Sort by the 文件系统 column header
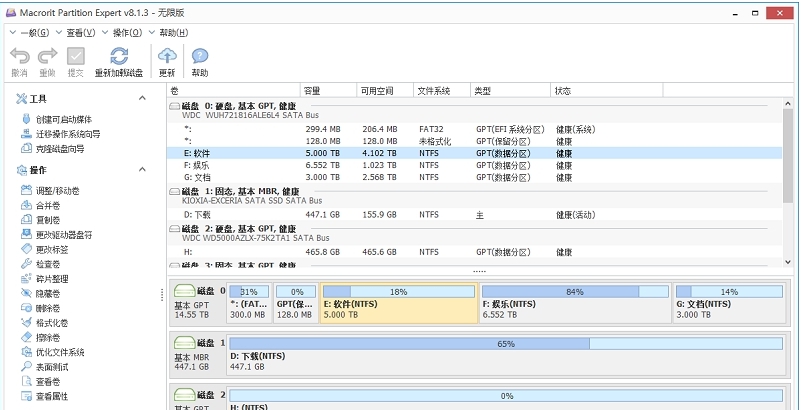This screenshot has height=410, width=802. click(435, 91)
